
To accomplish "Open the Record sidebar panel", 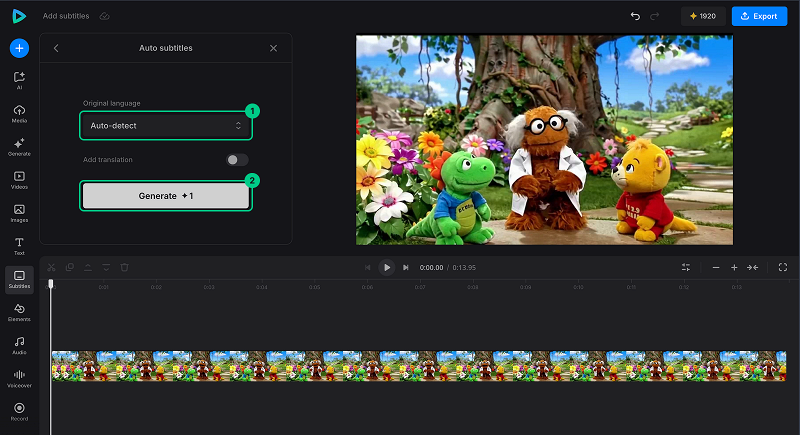I will click(x=19, y=412).
